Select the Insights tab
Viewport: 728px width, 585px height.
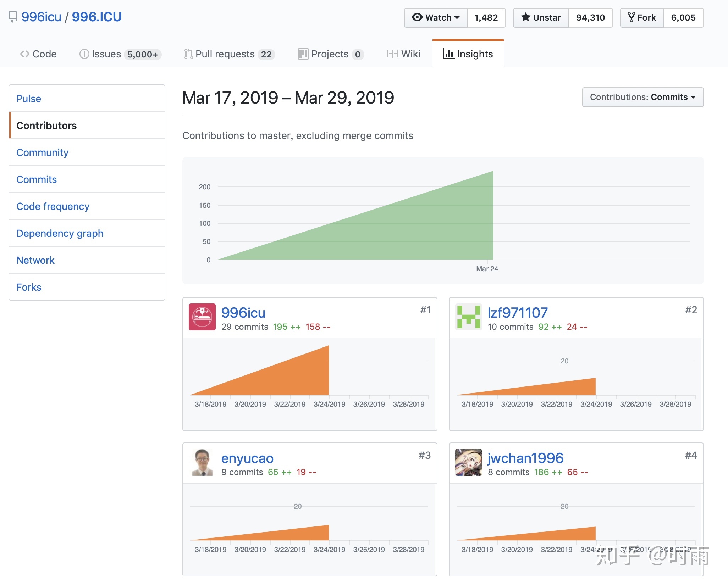tap(468, 54)
